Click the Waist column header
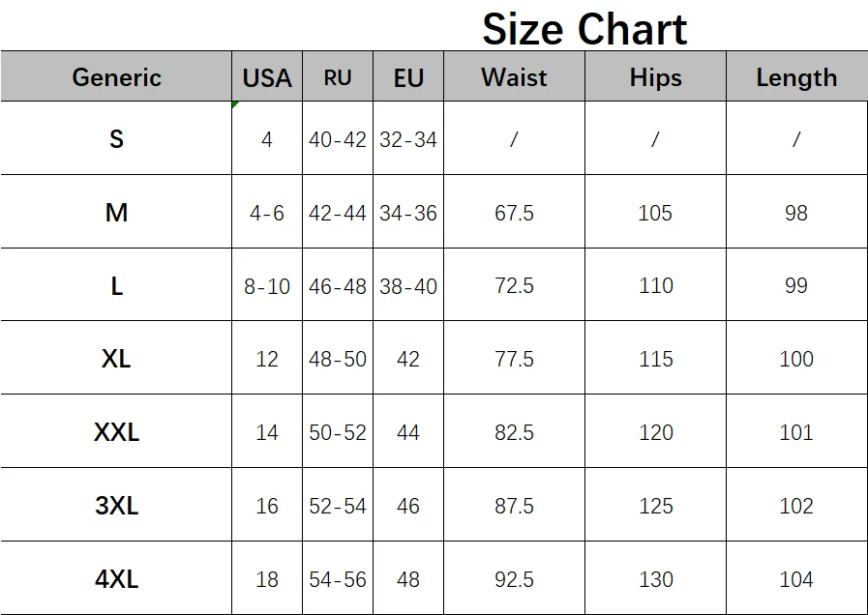 (x=514, y=77)
